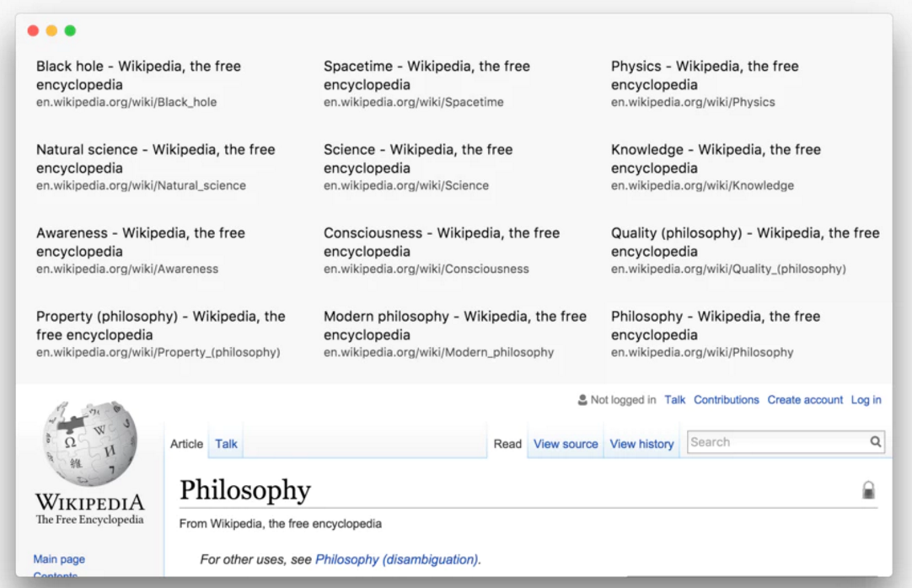Open the Black hole history entry
The width and height of the screenshot is (912, 588).
(139, 83)
